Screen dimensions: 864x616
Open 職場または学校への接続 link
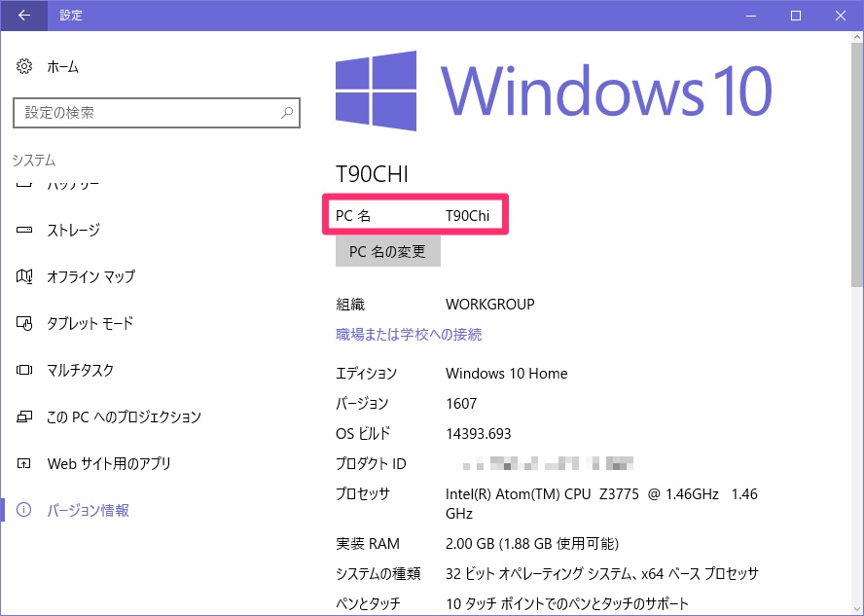point(409,335)
